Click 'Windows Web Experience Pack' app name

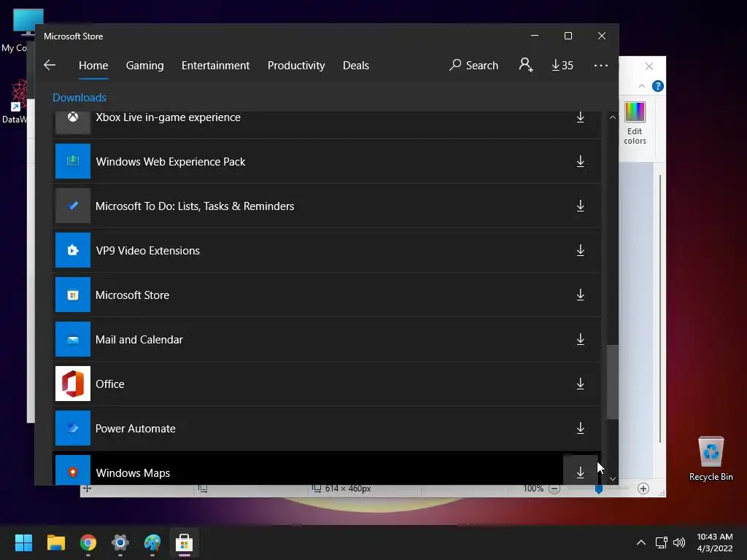[x=171, y=162]
